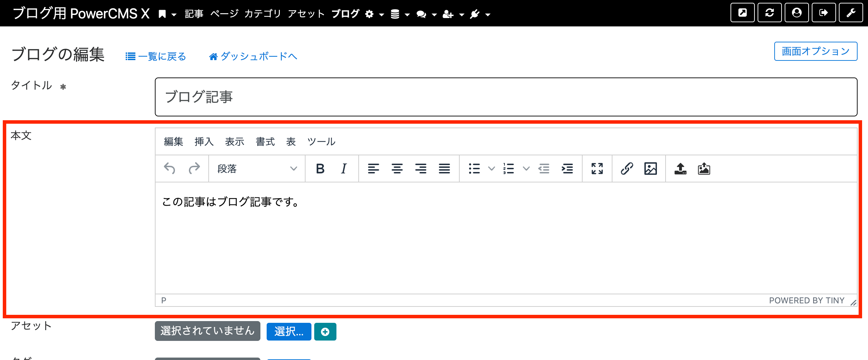Click the file upload icon
The height and width of the screenshot is (360, 868).
click(681, 169)
